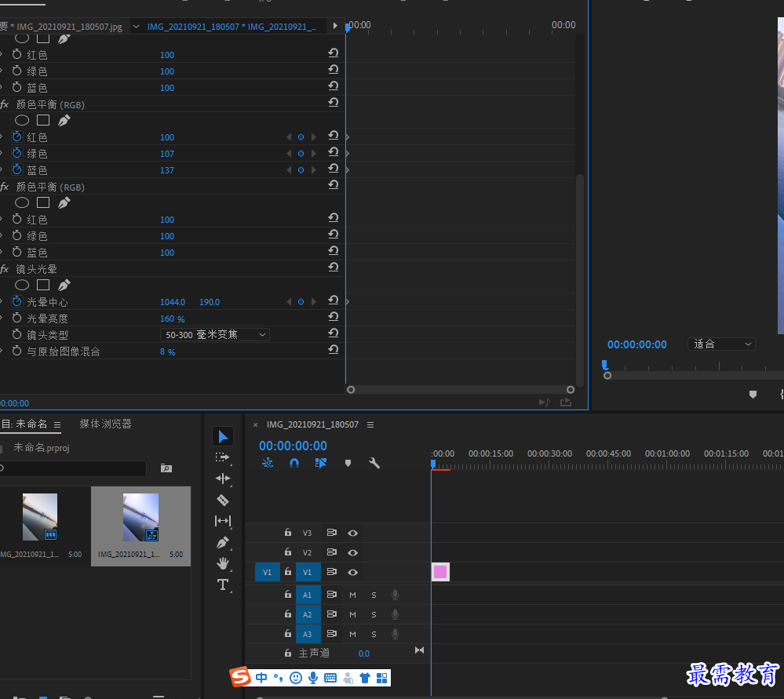Screen dimensions: 784x699
Task: Click the effect controls horizontal zoom scrollbar
Action: (x=461, y=389)
